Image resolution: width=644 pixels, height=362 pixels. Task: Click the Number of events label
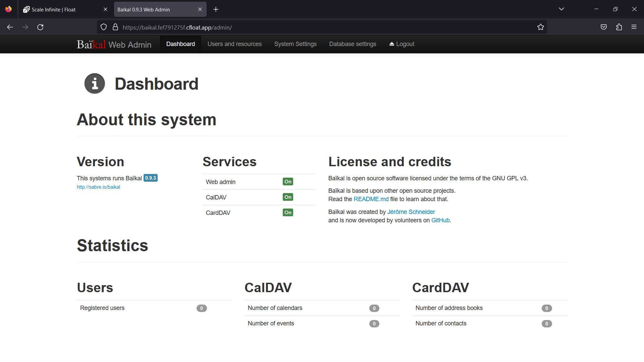click(271, 323)
